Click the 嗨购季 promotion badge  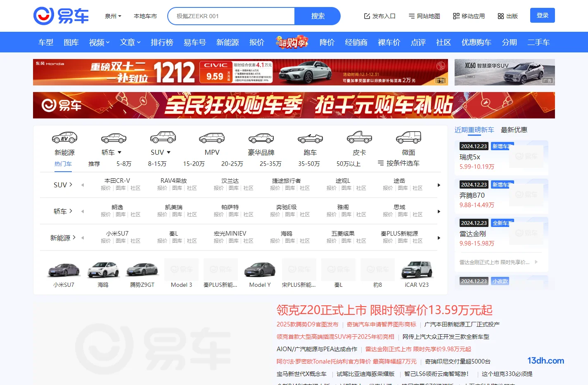click(x=293, y=42)
